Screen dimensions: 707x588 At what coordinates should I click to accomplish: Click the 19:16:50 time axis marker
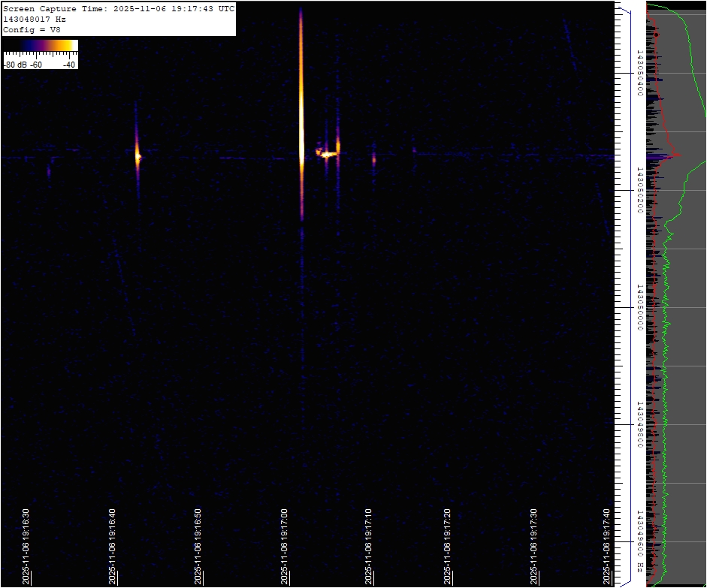tap(198, 546)
